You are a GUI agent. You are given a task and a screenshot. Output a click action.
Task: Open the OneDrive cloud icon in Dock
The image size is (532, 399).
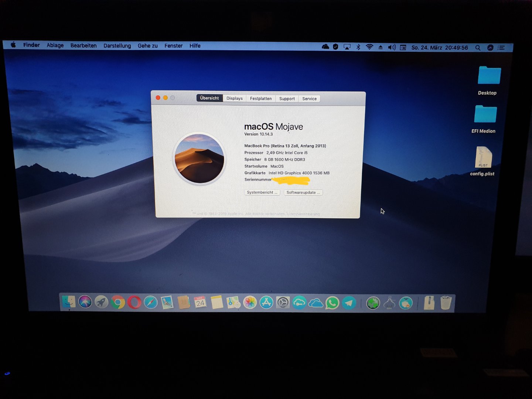click(x=316, y=303)
